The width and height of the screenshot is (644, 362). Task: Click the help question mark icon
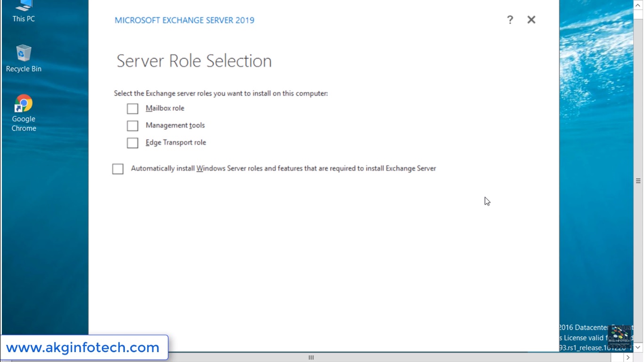[510, 20]
